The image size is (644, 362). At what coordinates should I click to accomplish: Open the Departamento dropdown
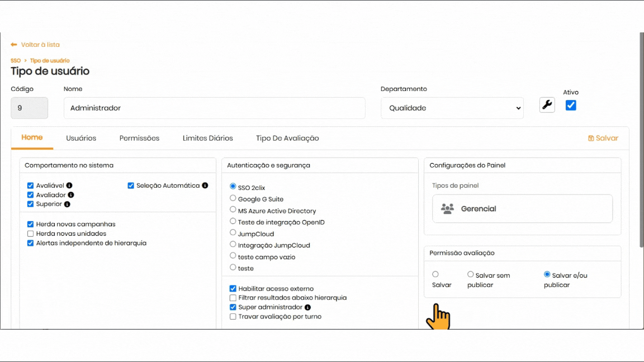click(x=452, y=108)
